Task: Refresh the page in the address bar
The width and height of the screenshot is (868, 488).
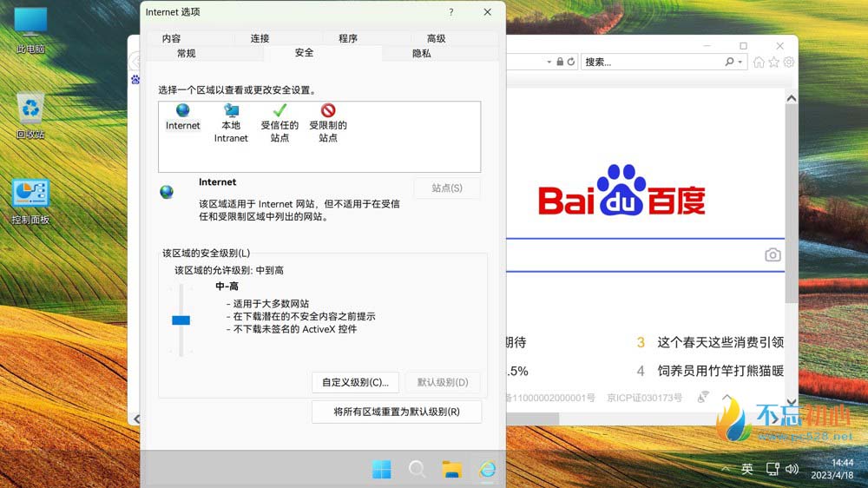Action: [x=570, y=63]
